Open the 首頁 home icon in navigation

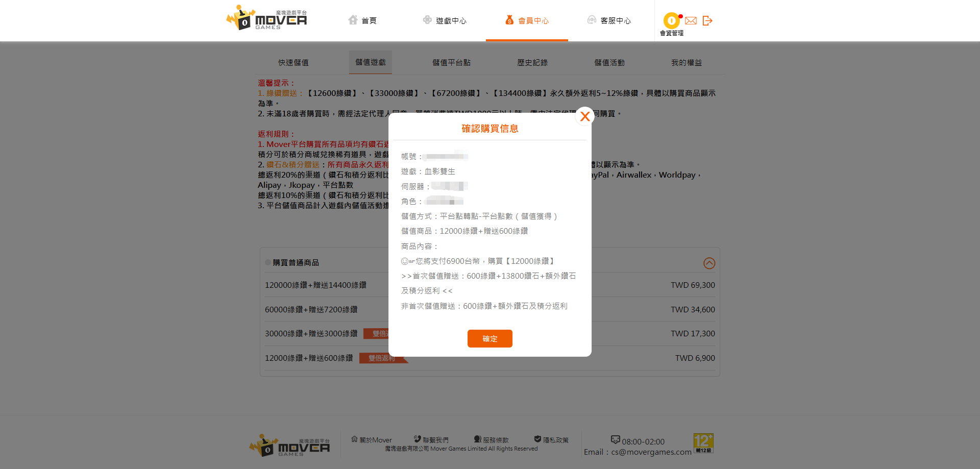click(x=353, y=20)
